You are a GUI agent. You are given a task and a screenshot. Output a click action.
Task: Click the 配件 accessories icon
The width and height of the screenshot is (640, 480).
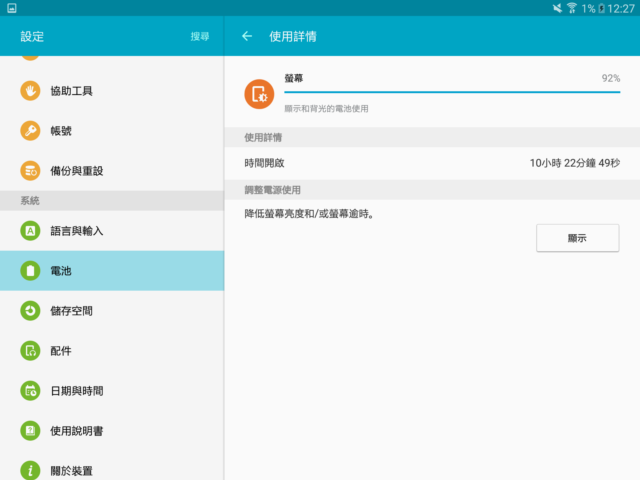30,351
